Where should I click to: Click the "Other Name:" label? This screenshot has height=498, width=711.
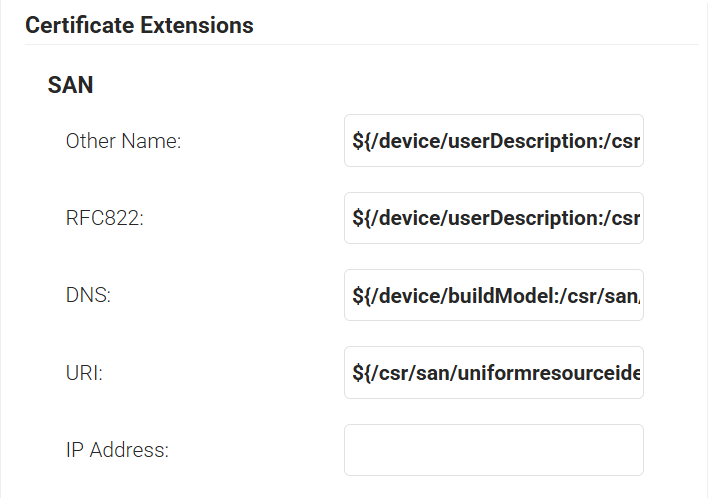tap(123, 141)
